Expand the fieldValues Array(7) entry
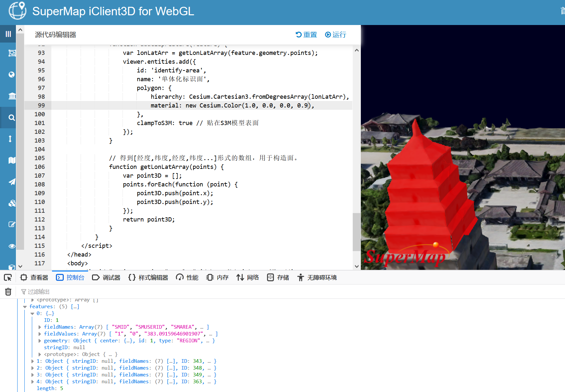This screenshot has height=392, width=565. pyautogui.click(x=40, y=334)
